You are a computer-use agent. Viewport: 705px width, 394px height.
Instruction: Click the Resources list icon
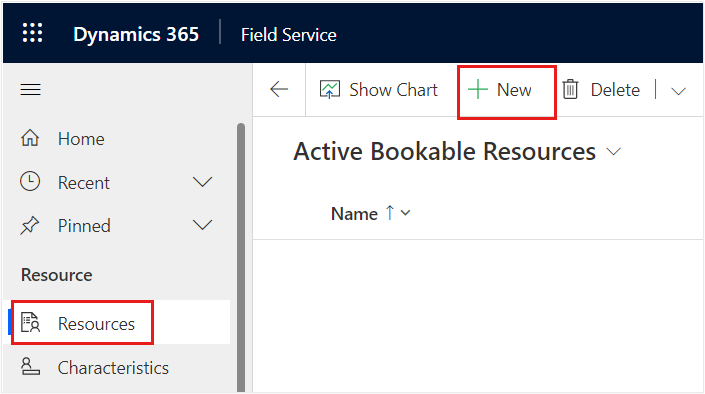(x=31, y=322)
